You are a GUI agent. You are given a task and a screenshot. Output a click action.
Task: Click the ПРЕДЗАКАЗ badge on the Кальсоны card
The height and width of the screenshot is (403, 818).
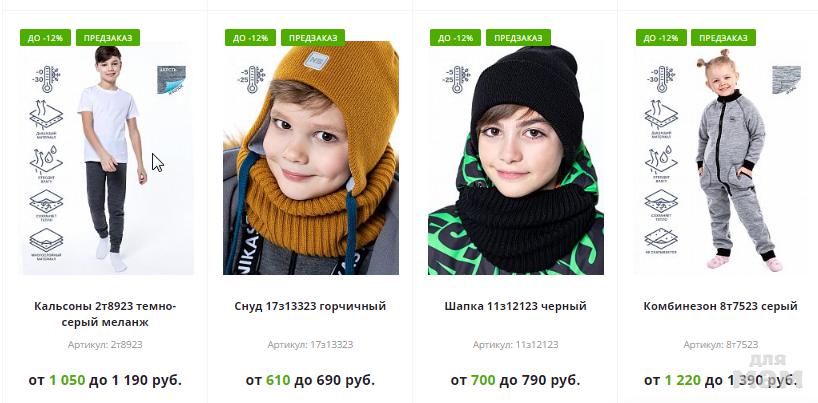[x=108, y=38]
